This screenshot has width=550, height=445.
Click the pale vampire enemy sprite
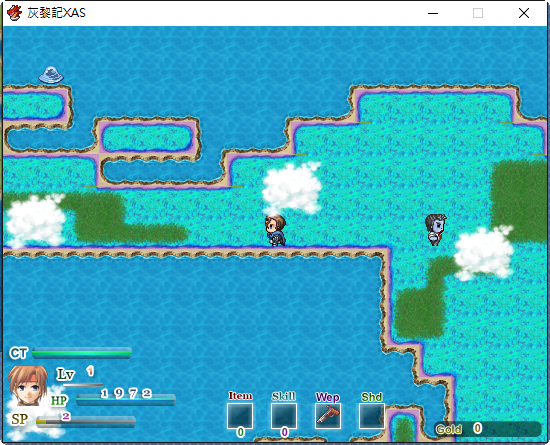pos(436,230)
